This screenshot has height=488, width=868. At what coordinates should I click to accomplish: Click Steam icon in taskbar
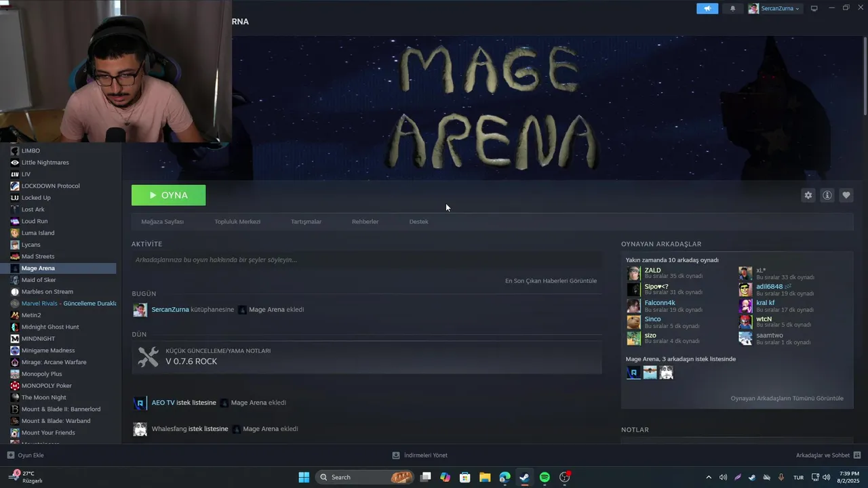point(524,477)
